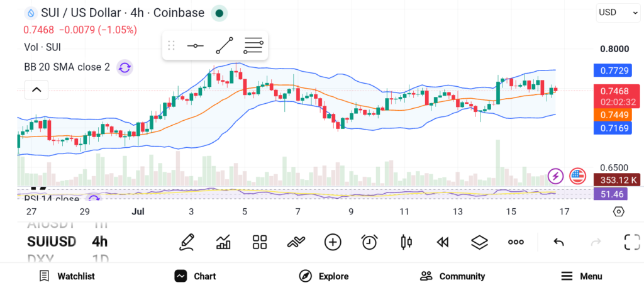Select the horizontal line drawing tool

point(195,45)
